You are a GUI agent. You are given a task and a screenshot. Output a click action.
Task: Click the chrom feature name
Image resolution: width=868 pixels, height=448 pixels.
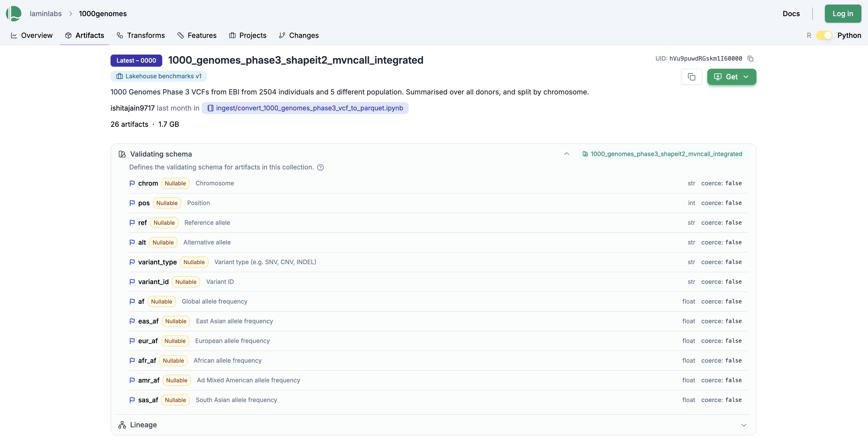pos(148,184)
